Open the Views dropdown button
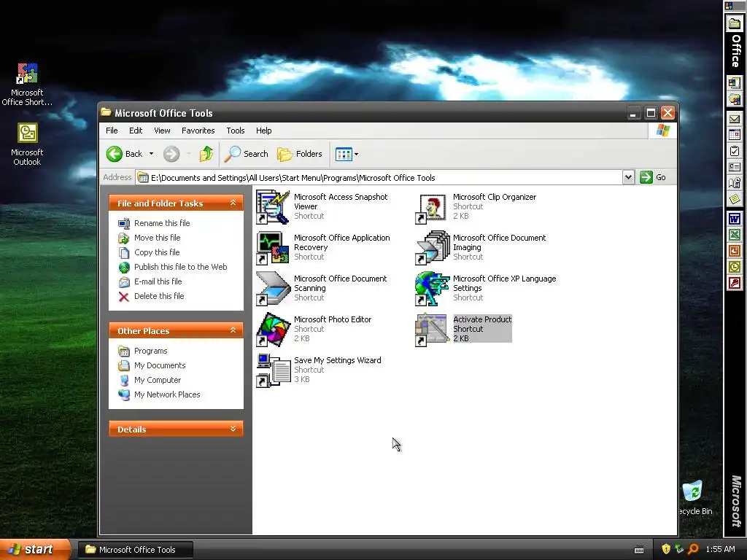 click(x=347, y=154)
